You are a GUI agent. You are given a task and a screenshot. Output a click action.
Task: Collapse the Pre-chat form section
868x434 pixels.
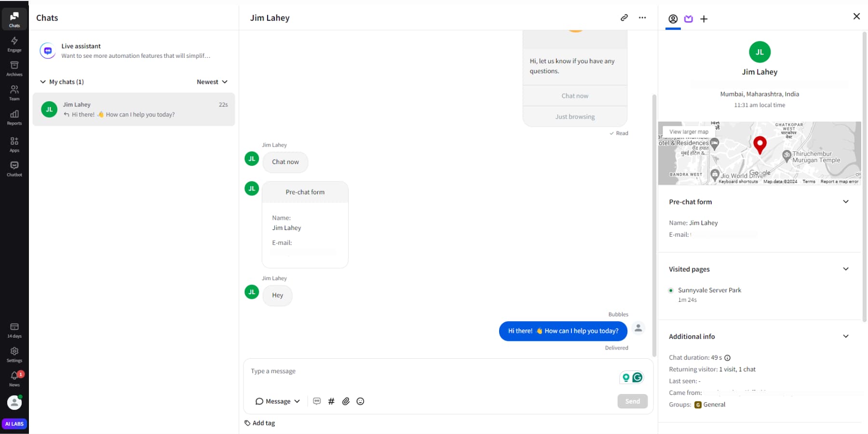point(846,202)
